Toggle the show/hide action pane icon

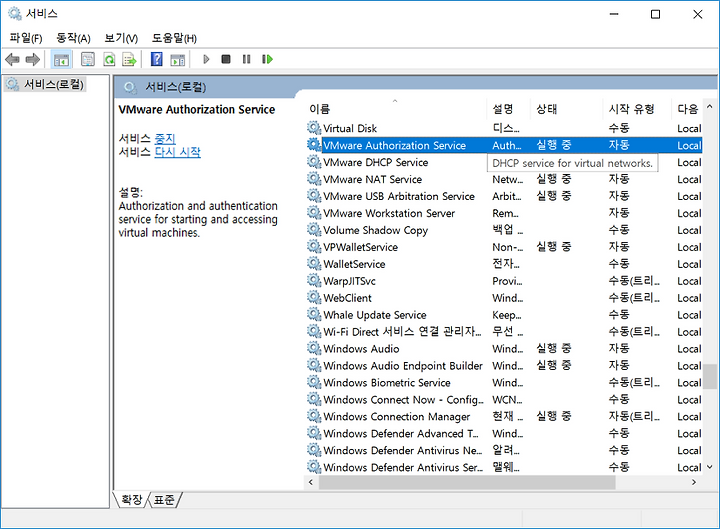pyautogui.click(x=178, y=59)
